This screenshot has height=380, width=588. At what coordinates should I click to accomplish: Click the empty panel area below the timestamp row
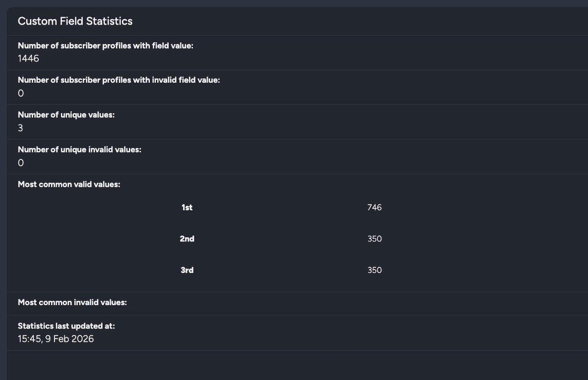coord(294,365)
